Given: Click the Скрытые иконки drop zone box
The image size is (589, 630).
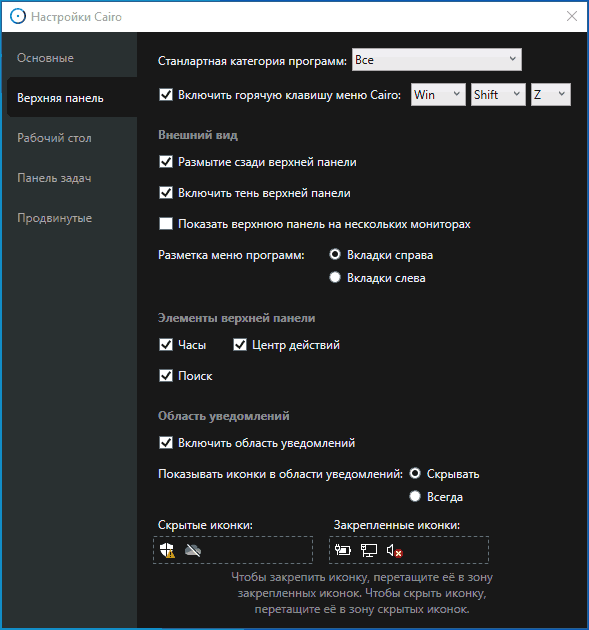Looking at the screenshot, I should (x=233, y=550).
